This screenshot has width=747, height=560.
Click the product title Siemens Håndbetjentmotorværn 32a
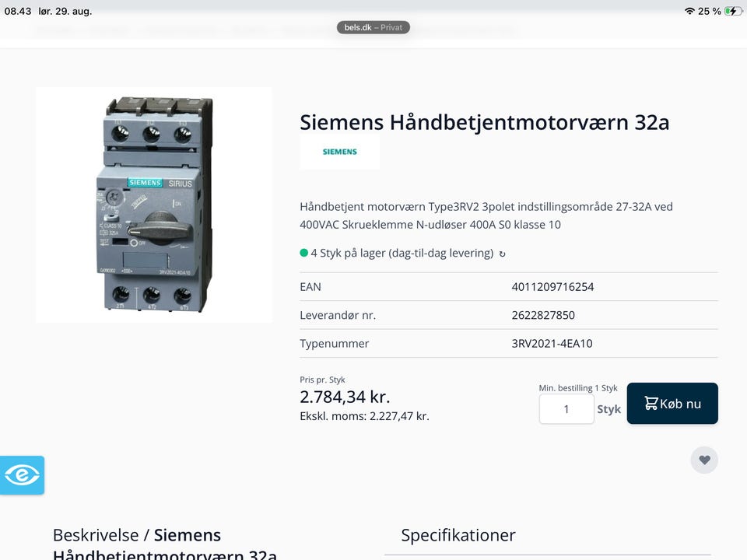(485, 122)
